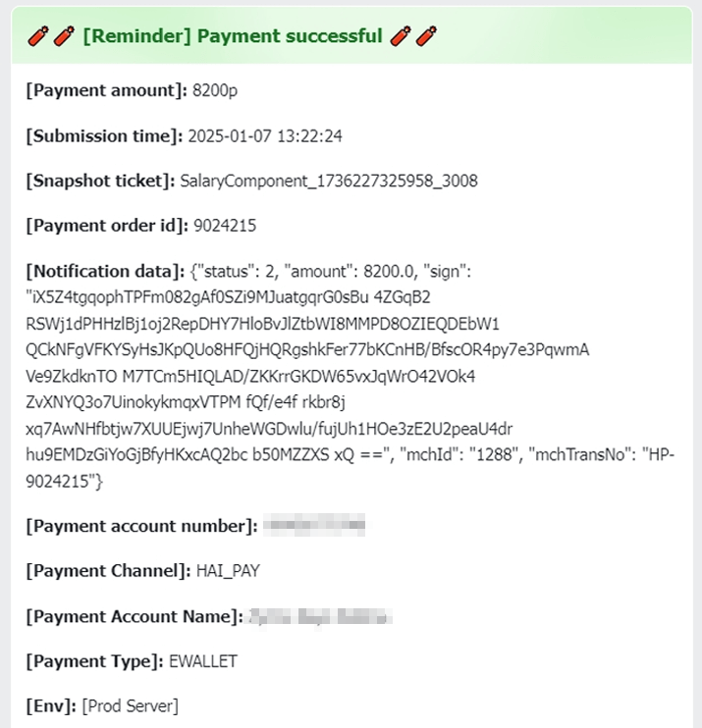This screenshot has height=728, width=702.
Task: Select the EWALLET payment type value
Action: [x=203, y=661]
